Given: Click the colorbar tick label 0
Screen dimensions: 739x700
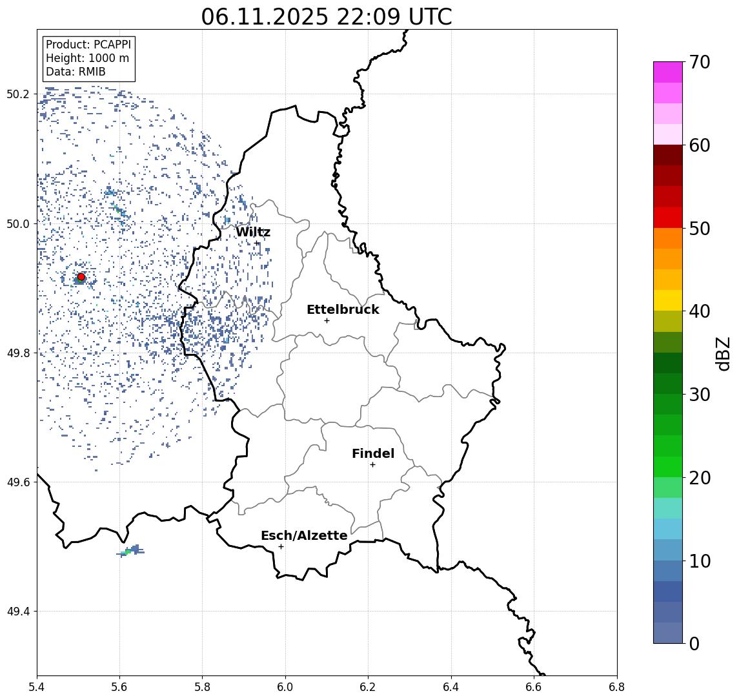Looking at the screenshot, I should [x=694, y=643].
